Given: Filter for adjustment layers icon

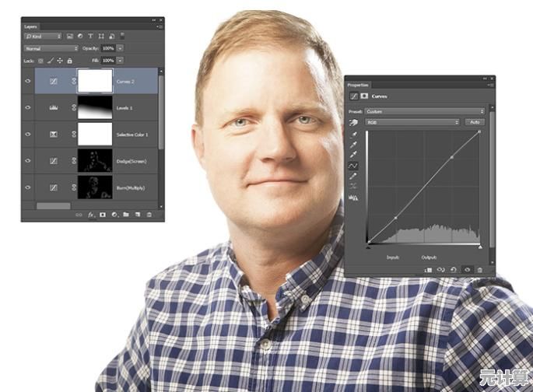Looking at the screenshot, I should tap(80, 36).
